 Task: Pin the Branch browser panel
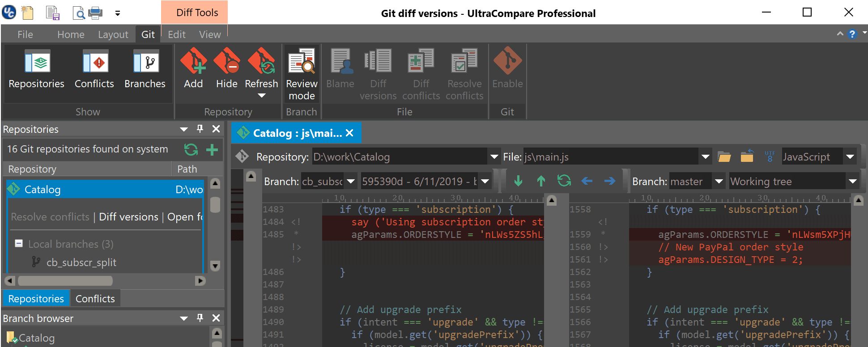200,318
